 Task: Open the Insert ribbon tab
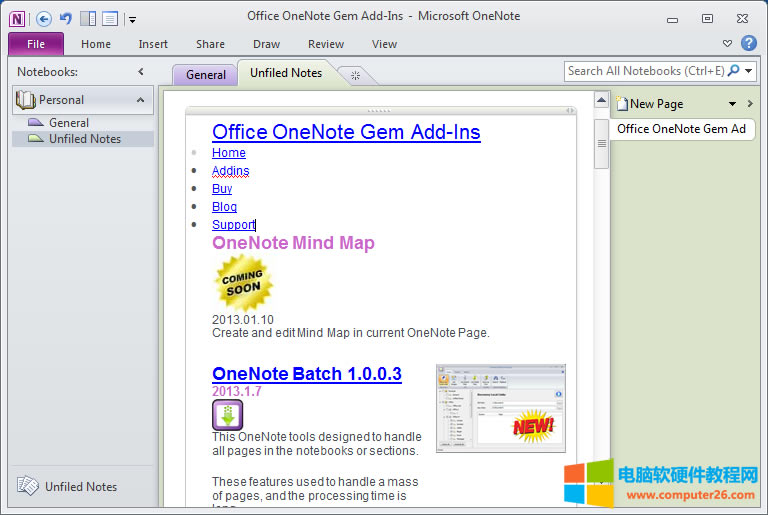point(153,44)
